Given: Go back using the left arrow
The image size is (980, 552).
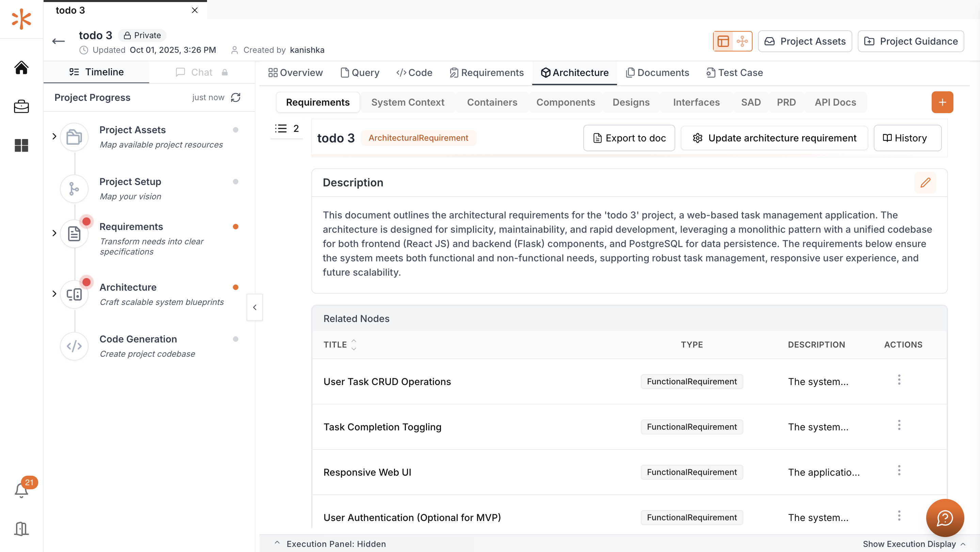Looking at the screenshot, I should [x=59, y=41].
